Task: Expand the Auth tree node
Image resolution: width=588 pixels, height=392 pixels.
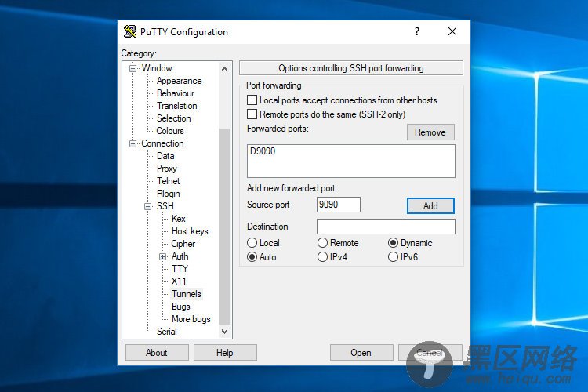Action: tap(162, 256)
